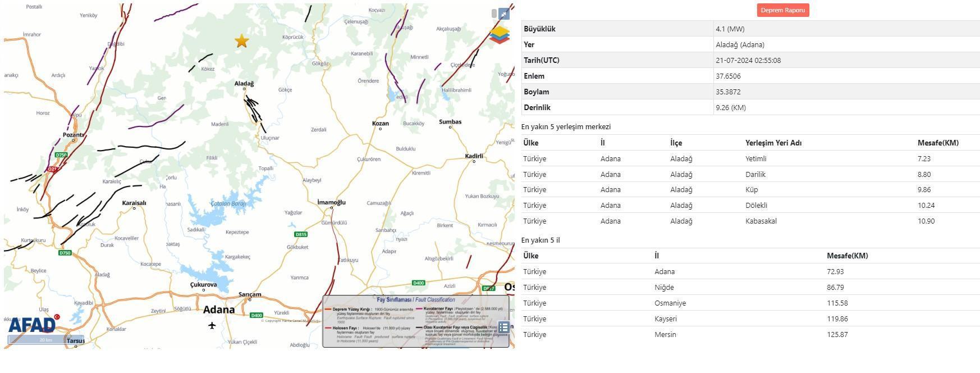Click the fault legend list icon
The image size is (980, 373).
pos(503,327)
